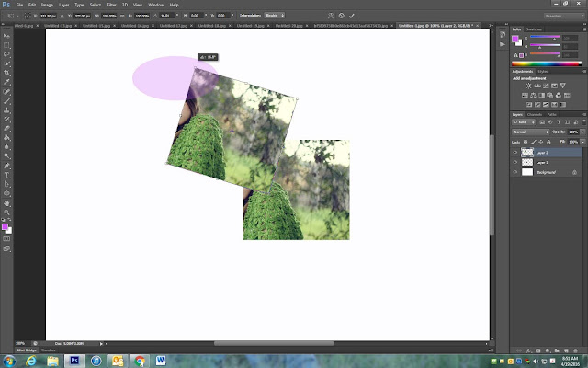The image size is (588, 368).
Task: Open the Color panel flyout menu
Action: 583,29
